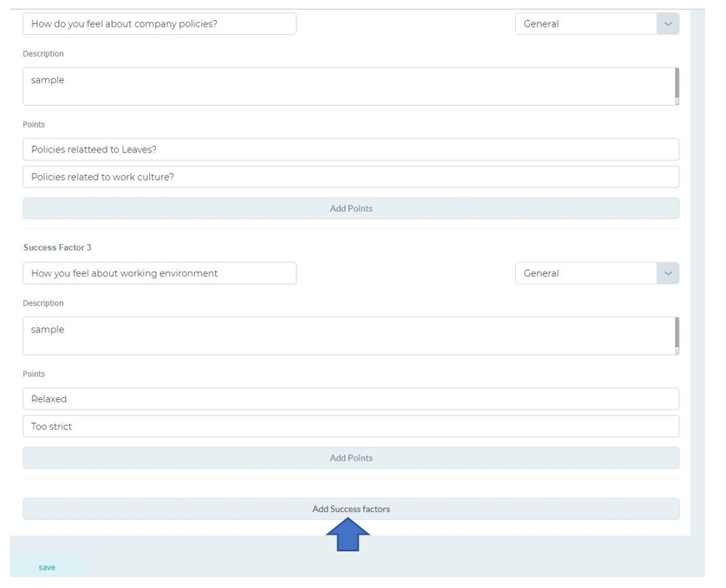Click the 'Relaxed' point field
The image size is (726, 588).
coord(351,399)
